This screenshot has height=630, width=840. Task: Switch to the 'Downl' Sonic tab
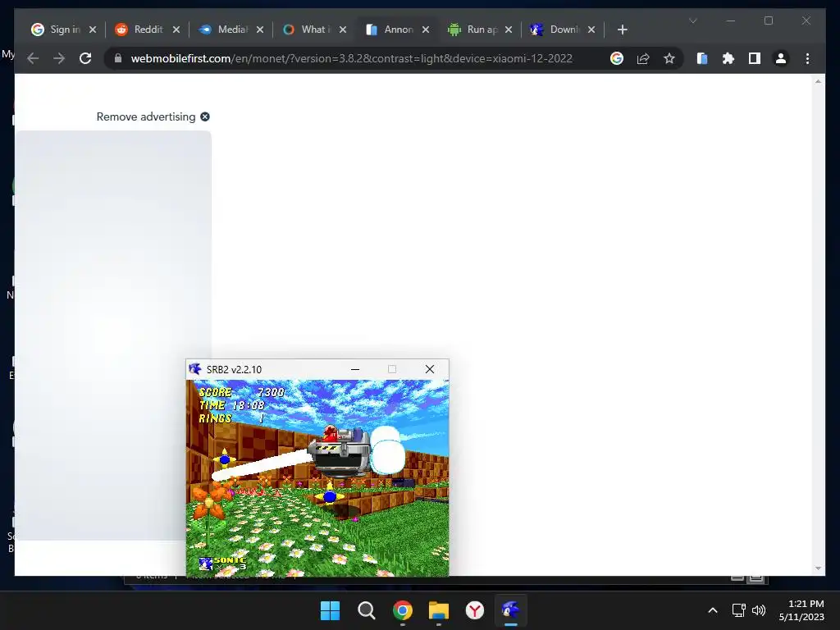[x=556, y=30]
